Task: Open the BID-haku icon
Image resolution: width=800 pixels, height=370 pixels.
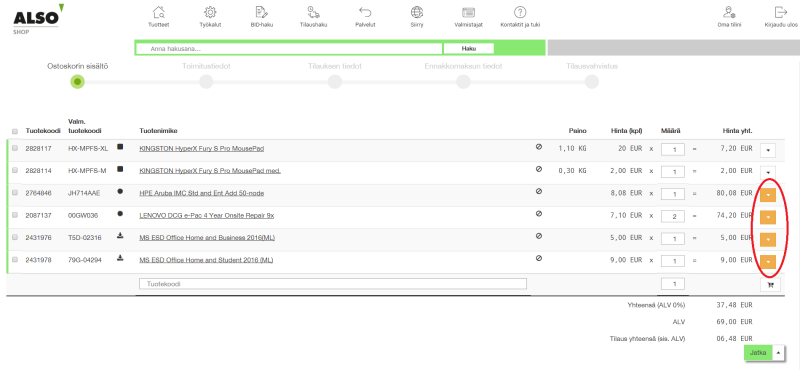Action: 262,12
